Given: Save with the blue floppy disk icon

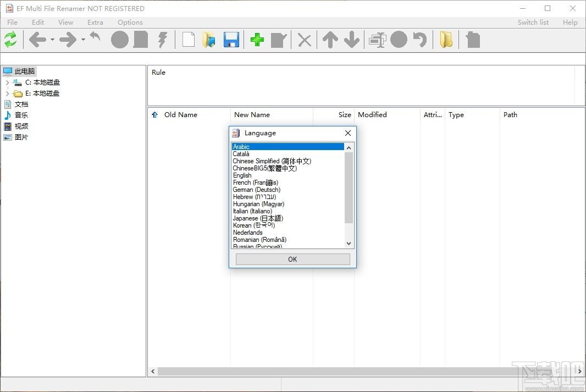Looking at the screenshot, I should click(x=231, y=40).
